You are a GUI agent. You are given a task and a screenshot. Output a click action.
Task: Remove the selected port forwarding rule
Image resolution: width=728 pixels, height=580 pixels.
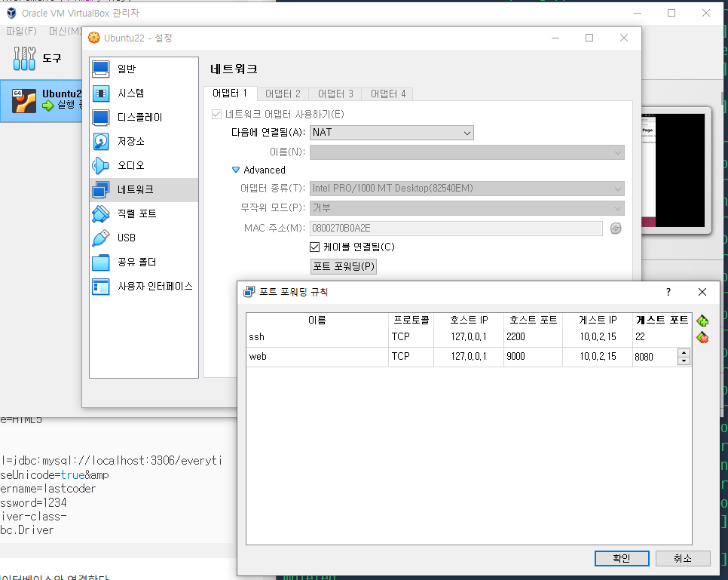pyautogui.click(x=702, y=338)
